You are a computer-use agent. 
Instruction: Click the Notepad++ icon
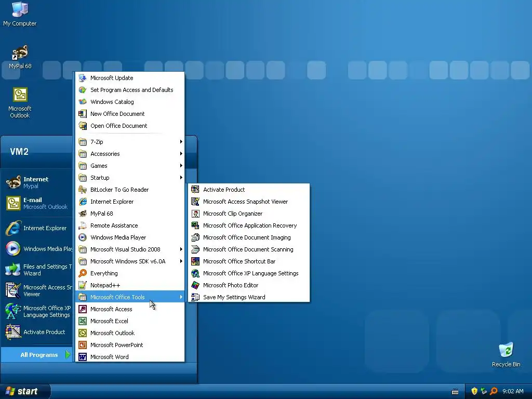point(83,285)
